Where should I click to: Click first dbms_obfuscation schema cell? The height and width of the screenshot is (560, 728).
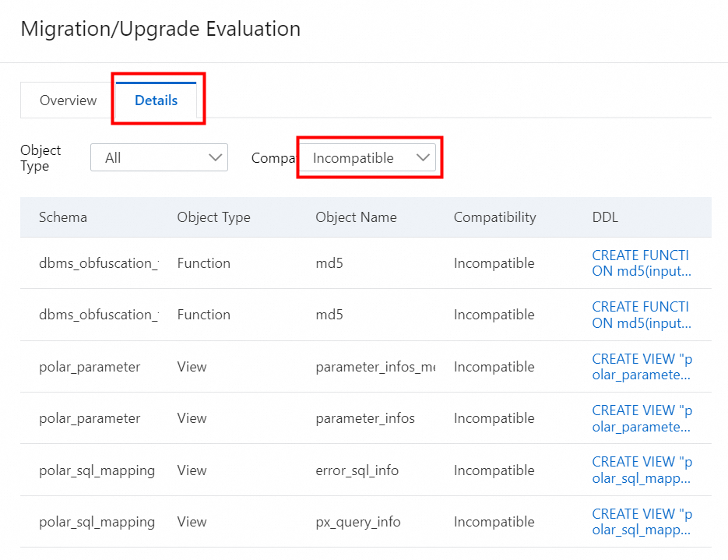pyautogui.click(x=98, y=263)
